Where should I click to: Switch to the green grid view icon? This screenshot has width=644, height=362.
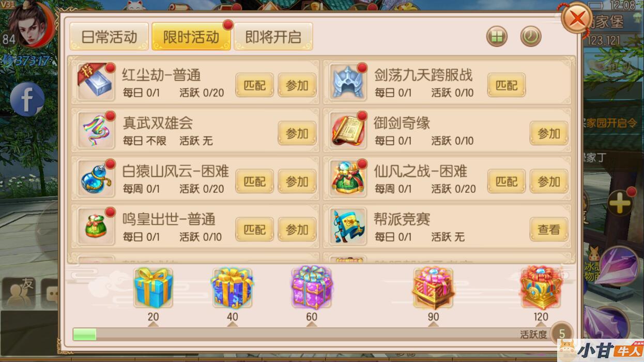[x=497, y=37]
